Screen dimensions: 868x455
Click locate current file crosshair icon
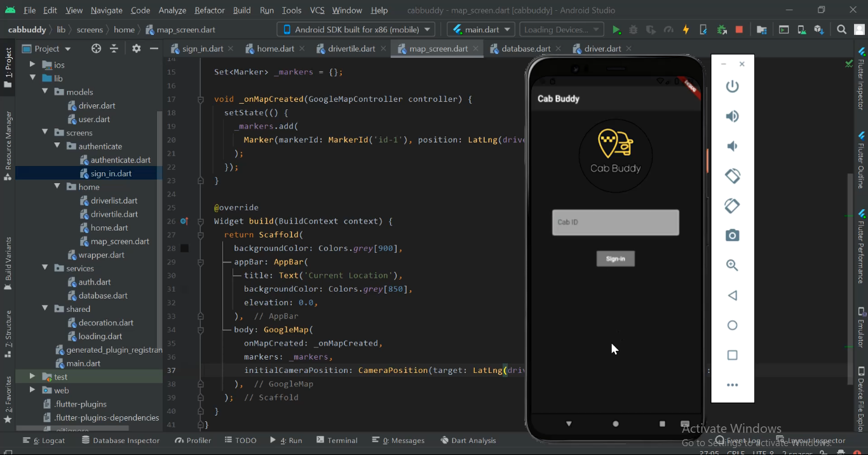(x=96, y=48)
